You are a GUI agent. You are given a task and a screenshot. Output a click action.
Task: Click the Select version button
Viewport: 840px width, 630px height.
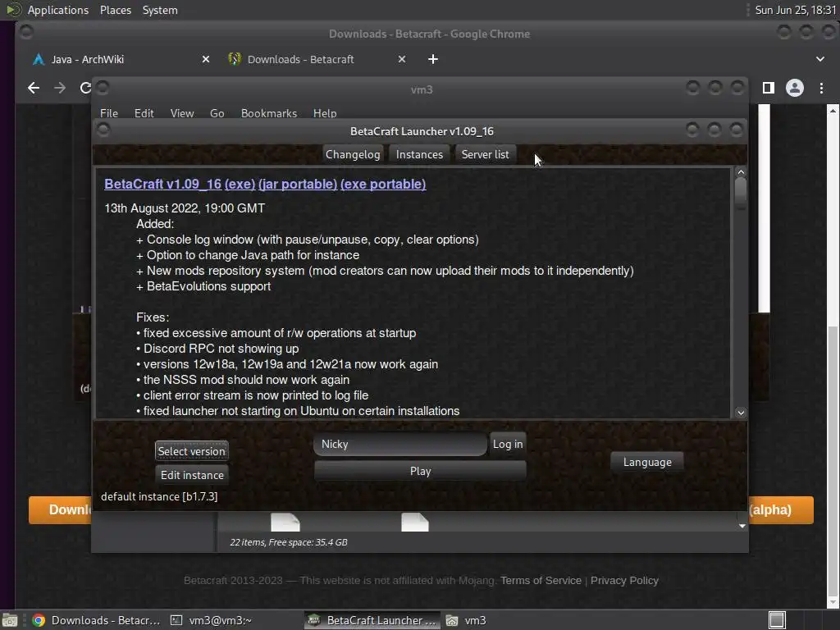(x=192, y=451)
